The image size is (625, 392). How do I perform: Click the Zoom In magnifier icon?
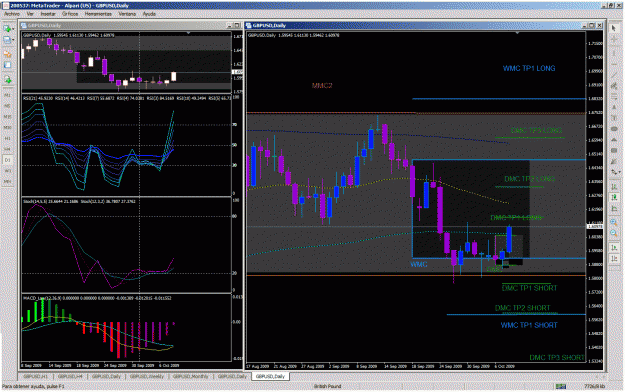click(614, 222)
